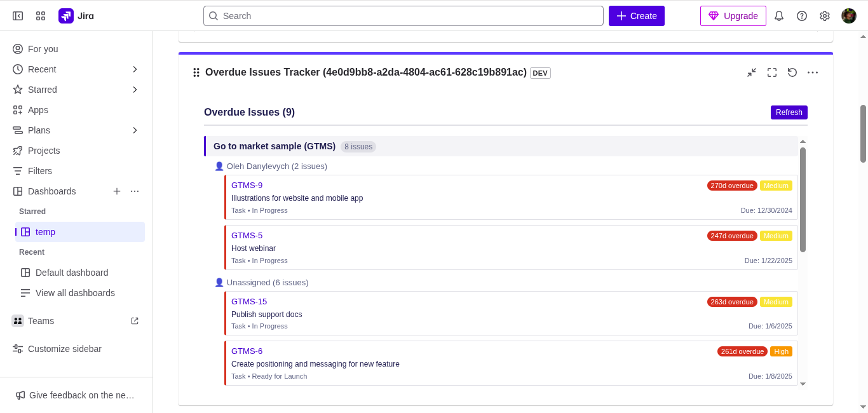The height and width of the screenshot is (413, 868).
Task: Click inside the Search field
Action: point(403,15)
